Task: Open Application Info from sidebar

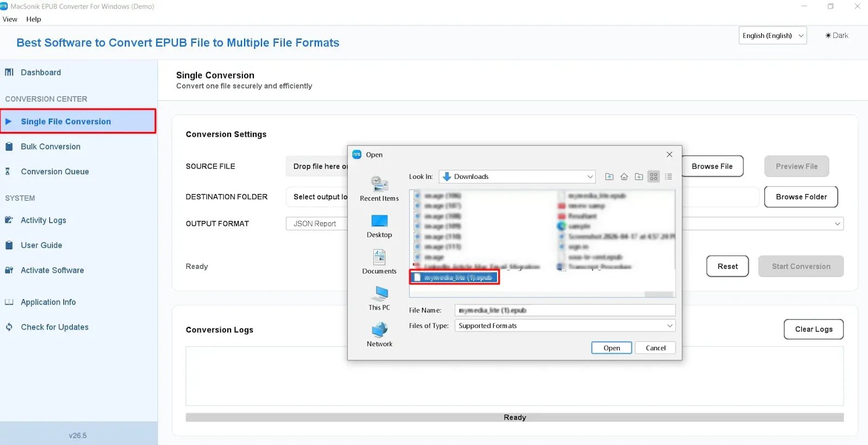Action: pyautogui.click(x=48, y=302)
